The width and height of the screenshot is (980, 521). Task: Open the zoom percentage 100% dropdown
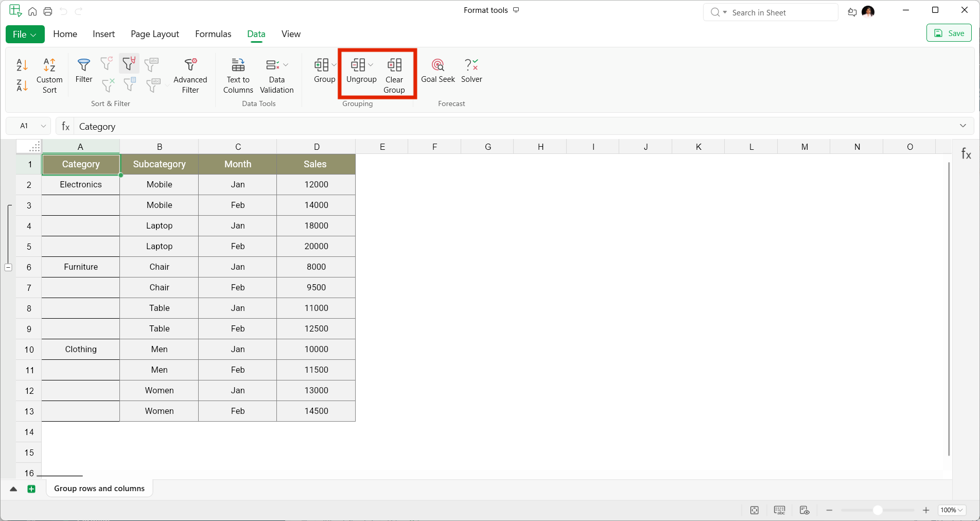point(951,510)
